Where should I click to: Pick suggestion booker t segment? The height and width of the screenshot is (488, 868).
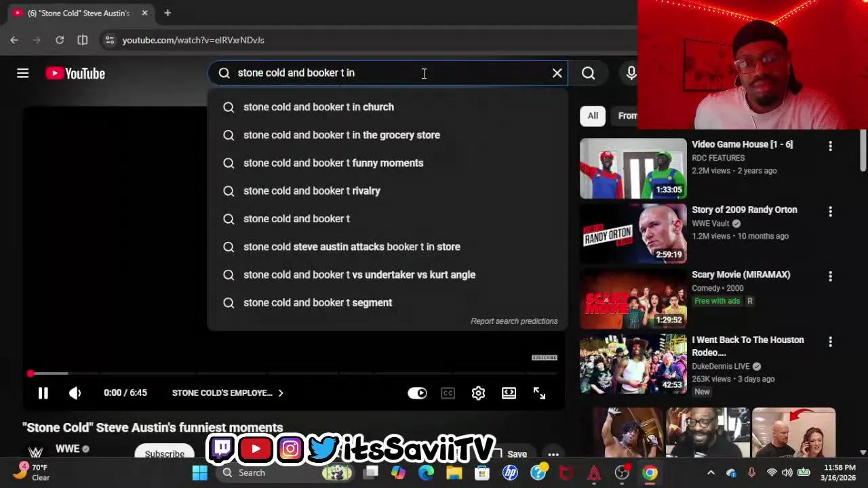(x=387, y=303)
